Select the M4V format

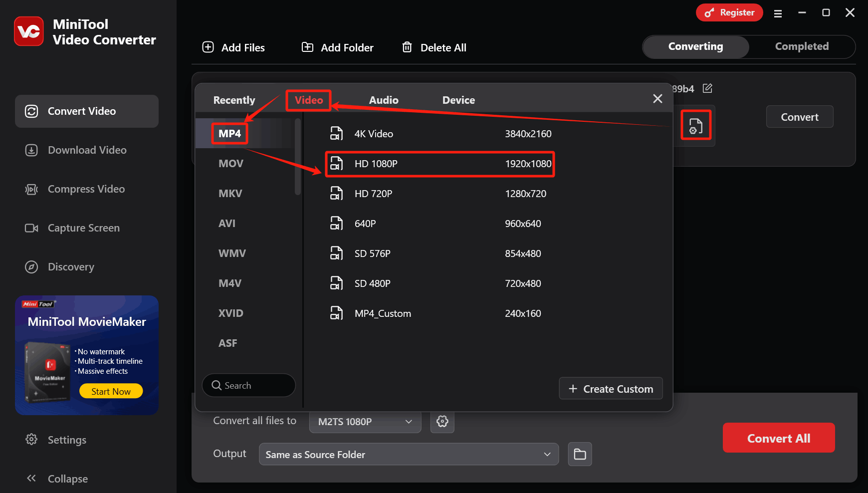point(230,283)
